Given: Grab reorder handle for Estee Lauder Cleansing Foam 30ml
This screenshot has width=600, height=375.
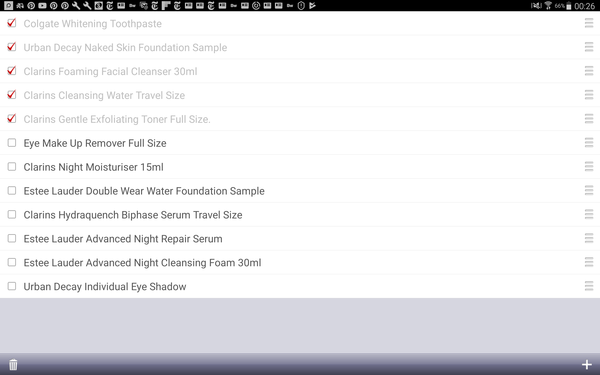Looking at the screenshot, I should coord(589,262).
